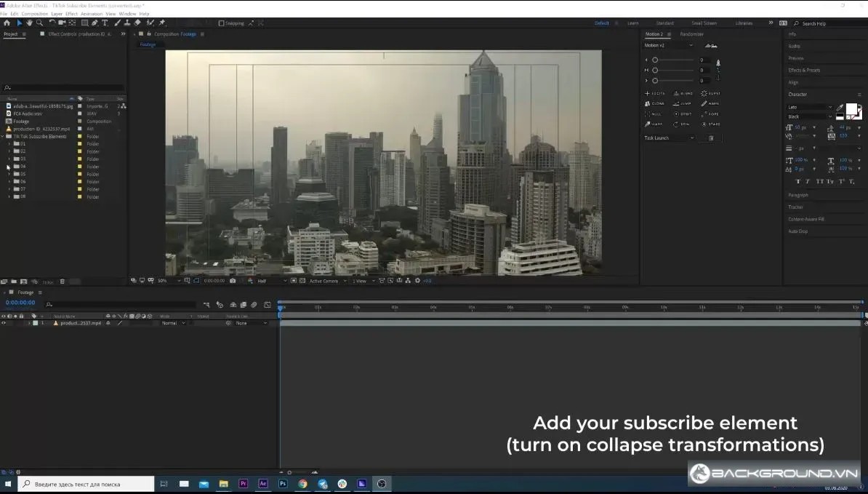Open the Effects & Presets panel

tap(804, 71)
